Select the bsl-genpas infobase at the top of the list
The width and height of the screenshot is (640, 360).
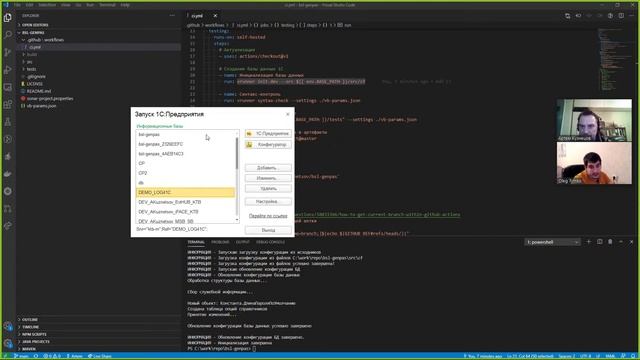click(185, 134)
